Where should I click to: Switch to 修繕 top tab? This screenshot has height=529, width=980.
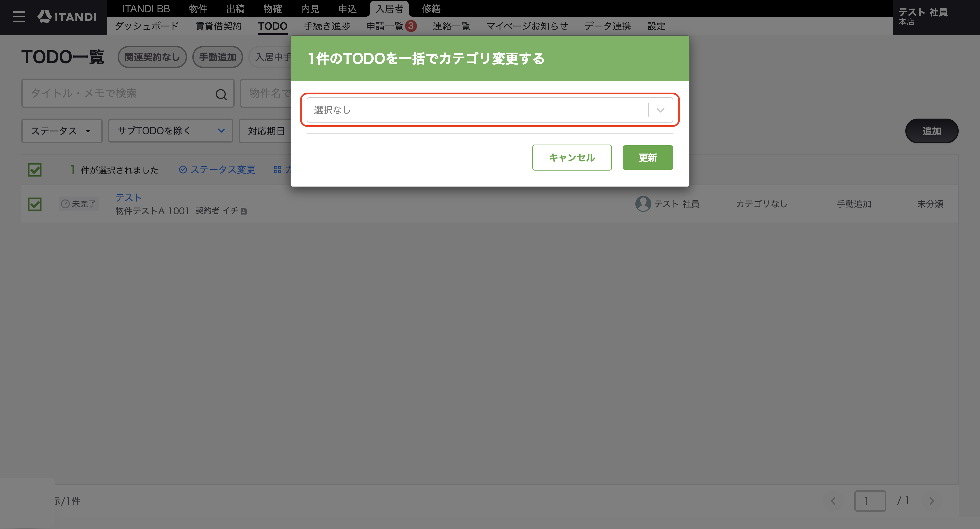(431, 8)
